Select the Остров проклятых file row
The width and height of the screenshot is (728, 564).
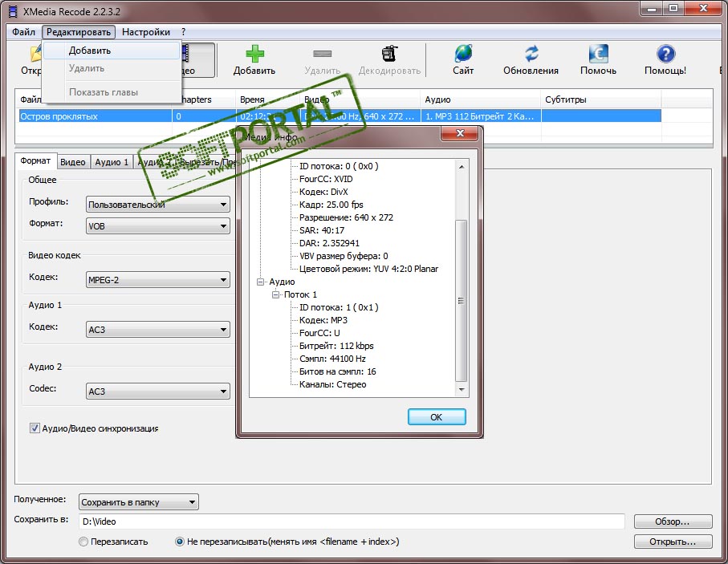[340, 116]
